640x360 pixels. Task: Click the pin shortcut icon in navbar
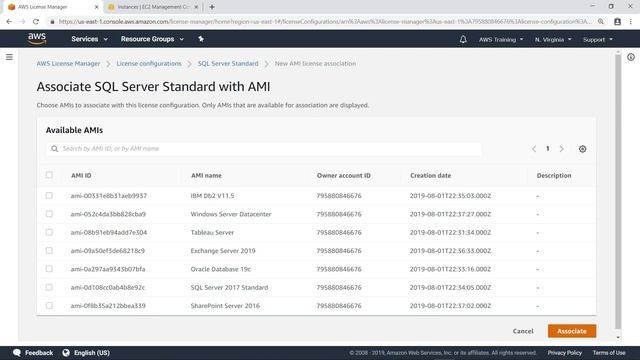tap(201, 39)
